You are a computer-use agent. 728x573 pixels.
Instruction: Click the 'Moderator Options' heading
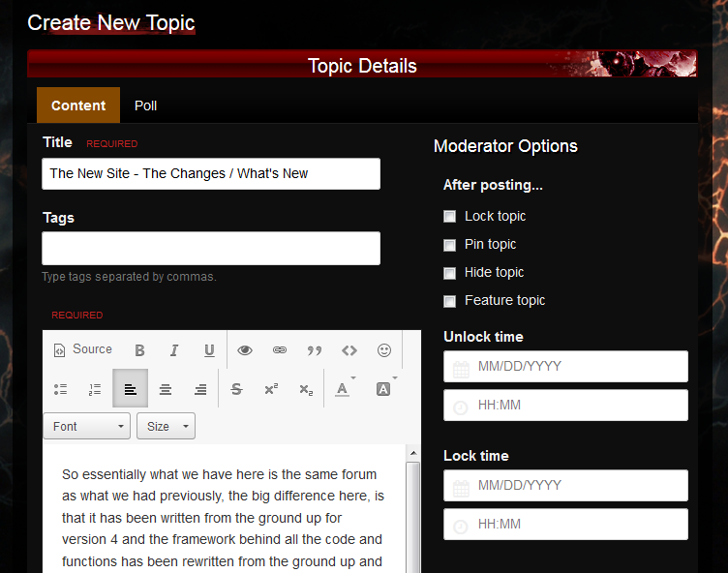pos(505,146)
